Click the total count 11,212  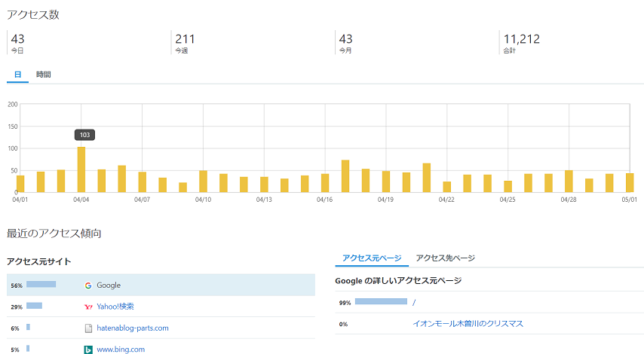point(522,39)
